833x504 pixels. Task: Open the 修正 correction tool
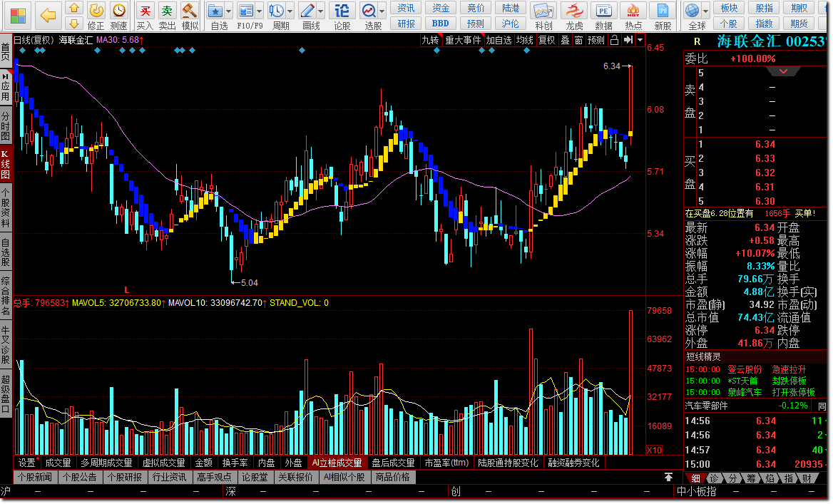[x=96, y=16]
